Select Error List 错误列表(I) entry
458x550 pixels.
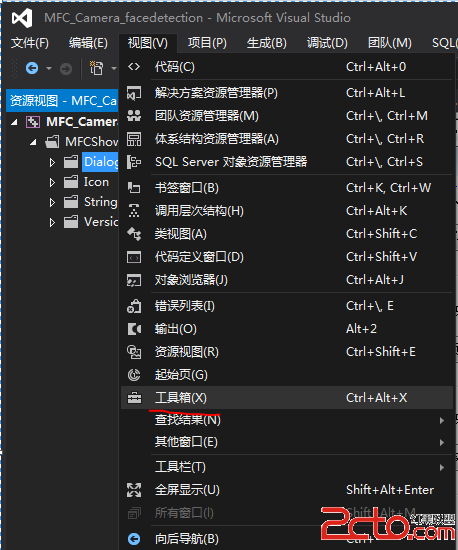[287, 306]
